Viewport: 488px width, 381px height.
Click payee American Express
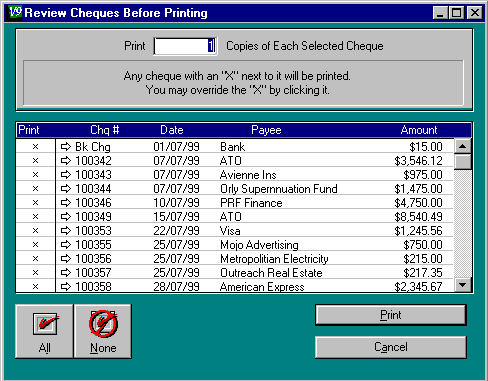pos(262,287)
